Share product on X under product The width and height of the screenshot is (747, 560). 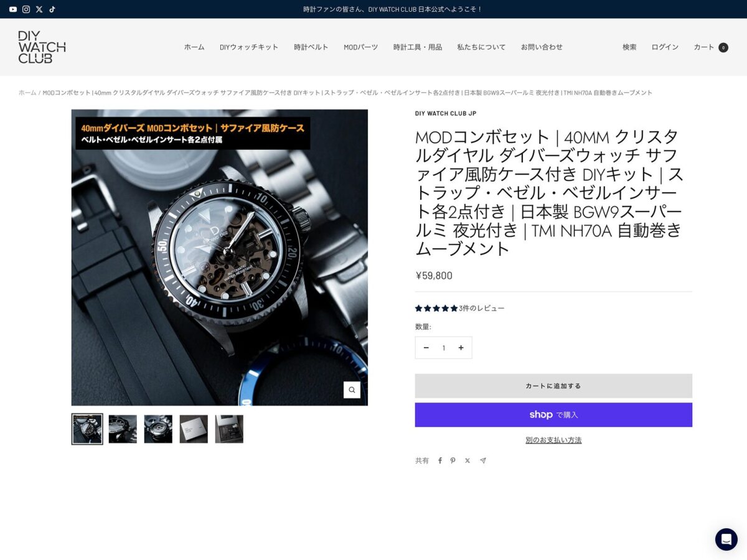[x=467, y=460]
